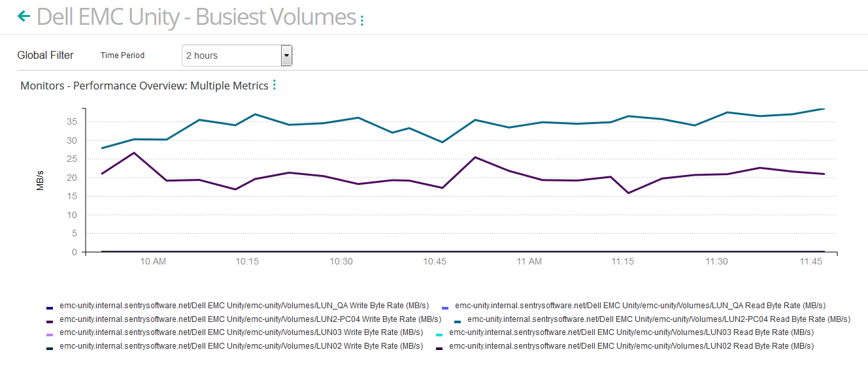Open the dashboard title options menu
The image size is (868, 367).
(362, 20)
